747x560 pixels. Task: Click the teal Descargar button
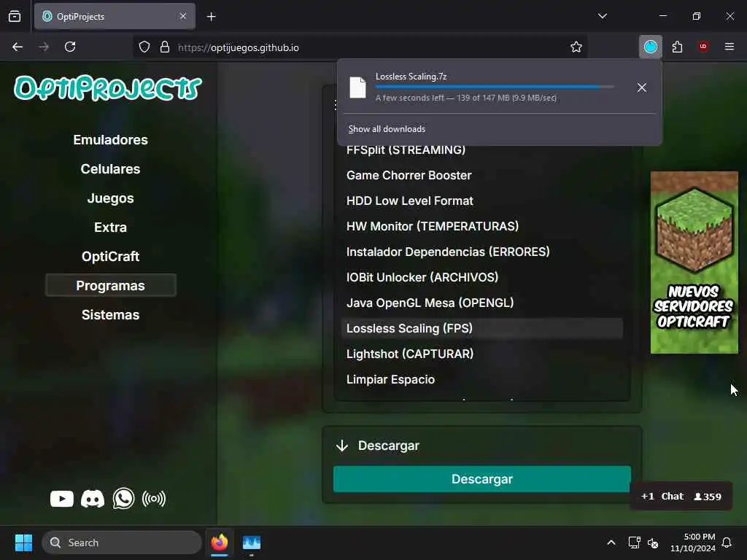coord(482,479)
